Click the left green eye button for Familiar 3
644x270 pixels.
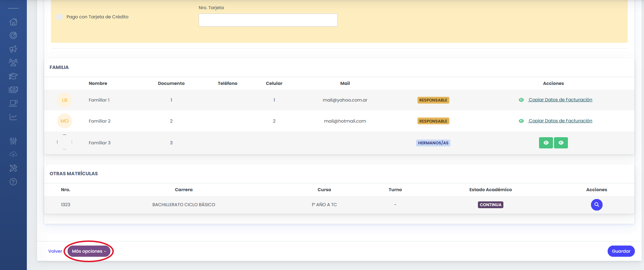pos(546,143)
